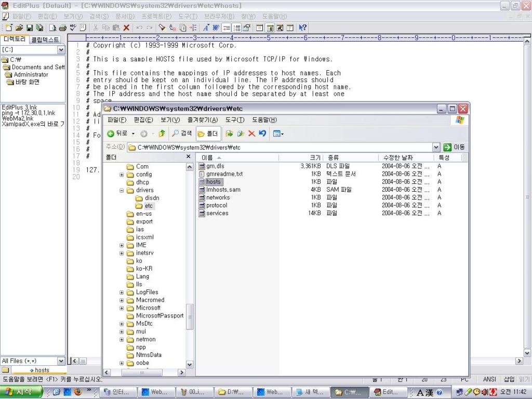Switch to the 디렉토리 tab in EditPlus

15,39
